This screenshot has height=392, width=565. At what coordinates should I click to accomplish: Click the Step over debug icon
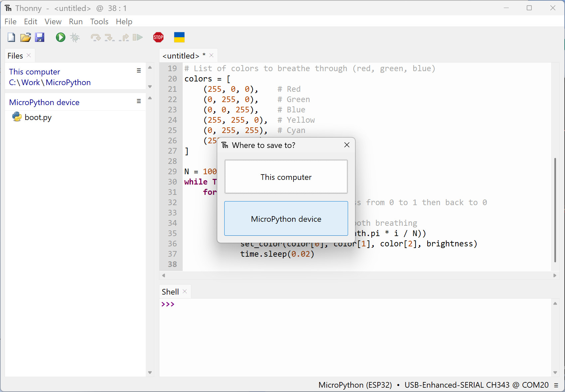(95, 37)
